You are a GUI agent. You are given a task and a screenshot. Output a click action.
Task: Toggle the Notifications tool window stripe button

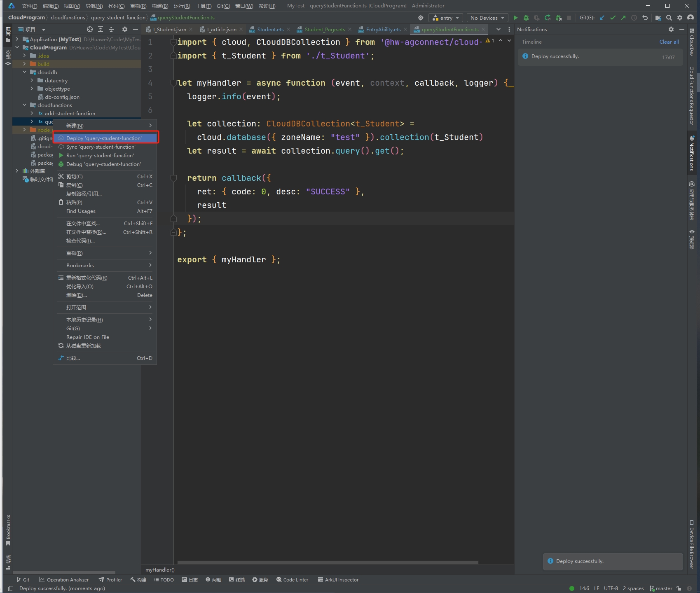[692, 153]
